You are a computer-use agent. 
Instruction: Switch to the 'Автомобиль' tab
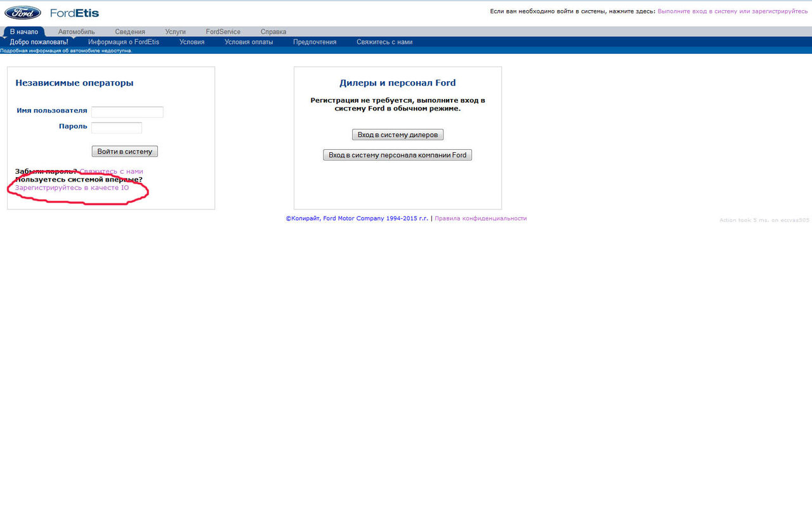pyautogui.click(x=76, y=32)
